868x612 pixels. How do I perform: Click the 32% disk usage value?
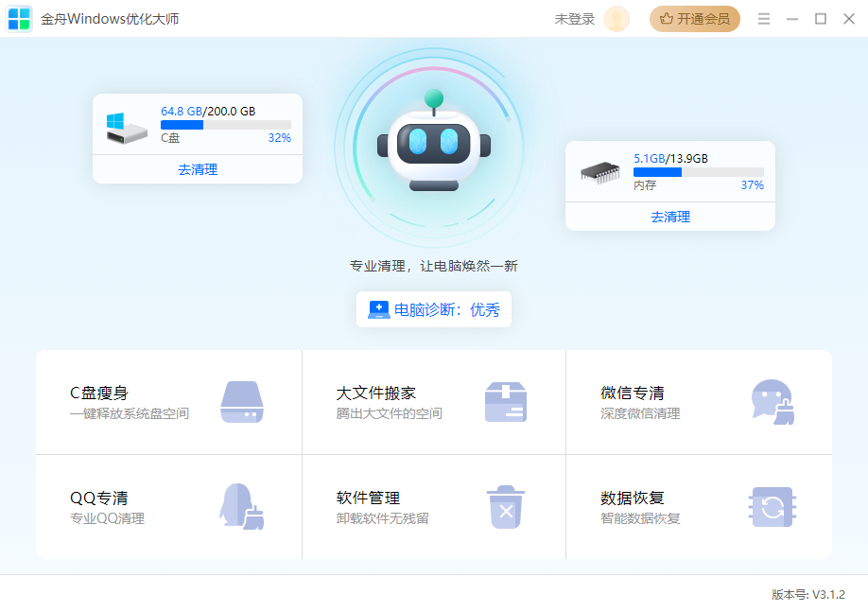click(x=280, y=138)
